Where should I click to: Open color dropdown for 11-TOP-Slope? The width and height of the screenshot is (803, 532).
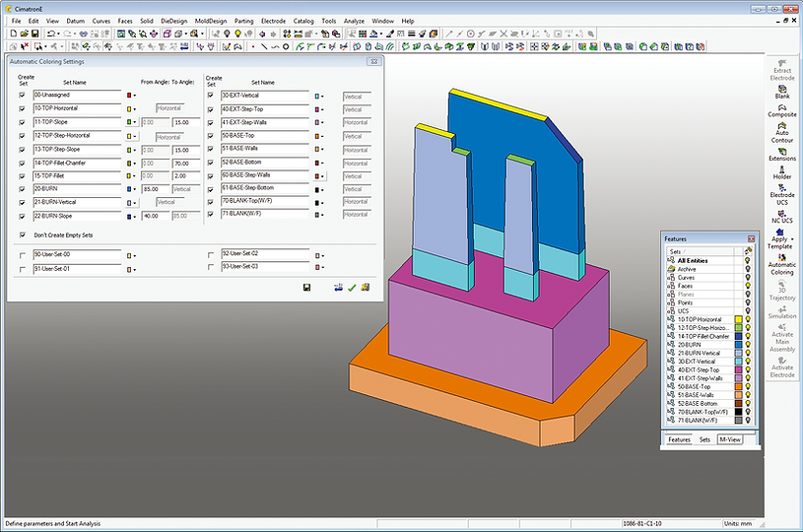135,122
